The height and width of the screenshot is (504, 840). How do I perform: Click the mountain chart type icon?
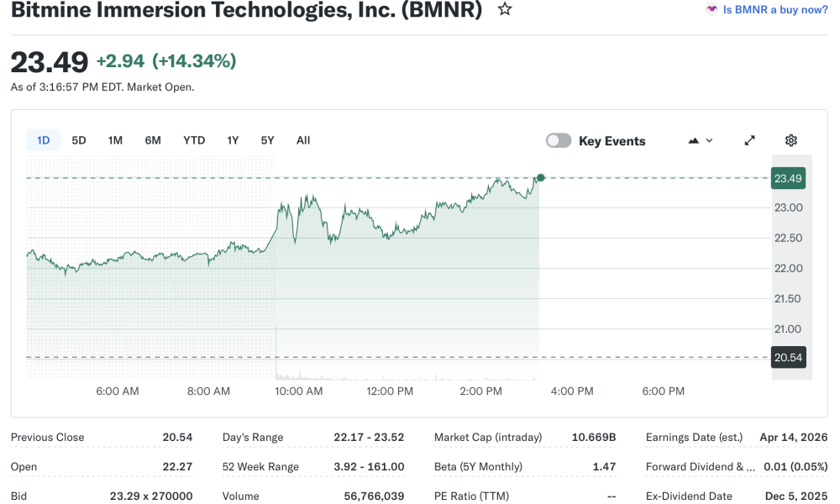pos(694,140)
